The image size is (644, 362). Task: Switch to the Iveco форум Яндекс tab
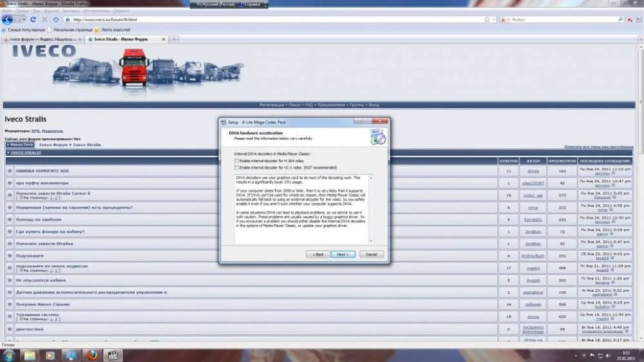(43, 39)
